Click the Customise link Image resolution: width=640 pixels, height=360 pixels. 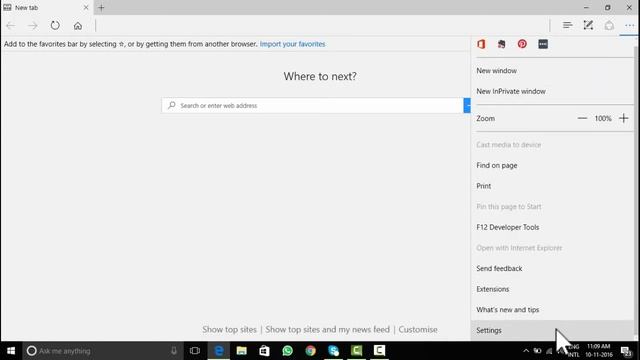pyautogui.click(x=418, y=329)
